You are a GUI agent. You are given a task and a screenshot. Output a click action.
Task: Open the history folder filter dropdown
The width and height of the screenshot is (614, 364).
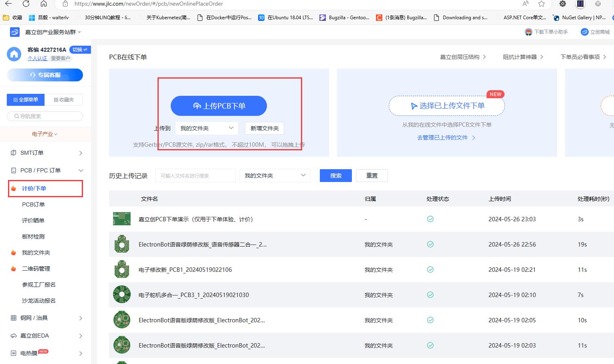click(x=275, y=176)
